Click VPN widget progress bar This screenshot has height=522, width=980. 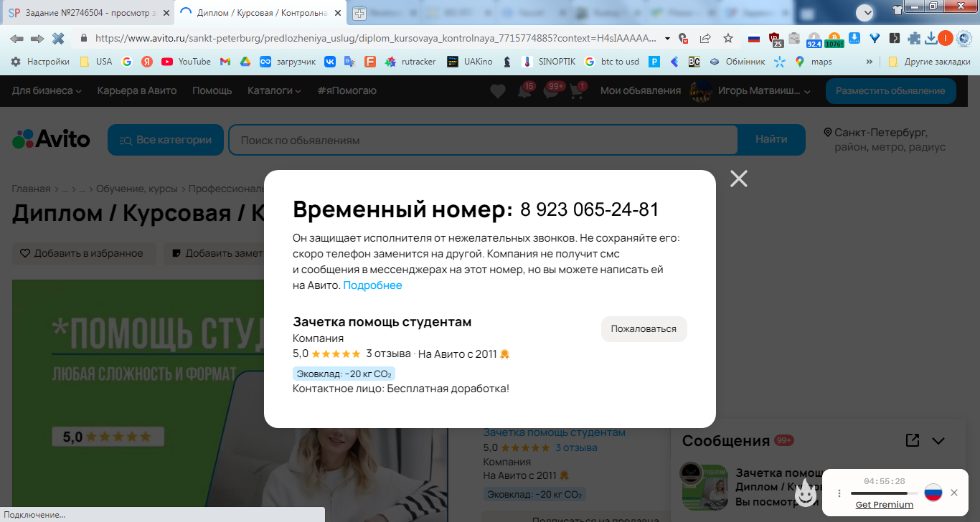(884, 493)
